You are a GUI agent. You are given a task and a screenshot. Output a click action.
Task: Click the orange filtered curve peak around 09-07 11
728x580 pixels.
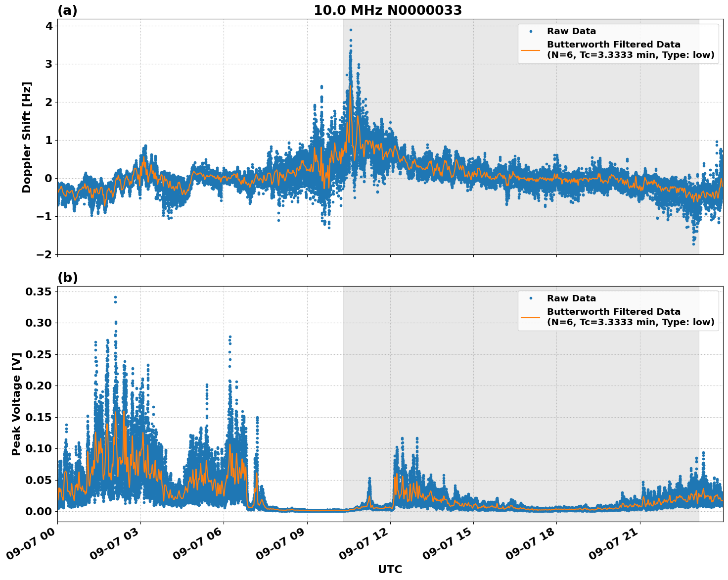click(x=349, y=86)
